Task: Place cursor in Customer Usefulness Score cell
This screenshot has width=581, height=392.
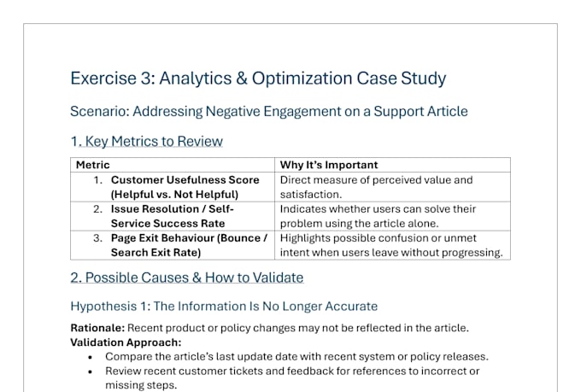Action: (x=173, y=187)
